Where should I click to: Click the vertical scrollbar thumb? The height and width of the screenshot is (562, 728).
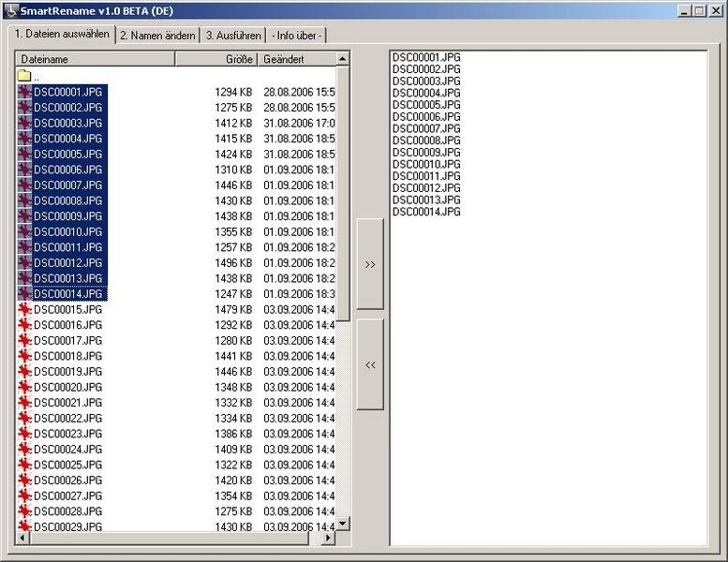coord(342,193)
